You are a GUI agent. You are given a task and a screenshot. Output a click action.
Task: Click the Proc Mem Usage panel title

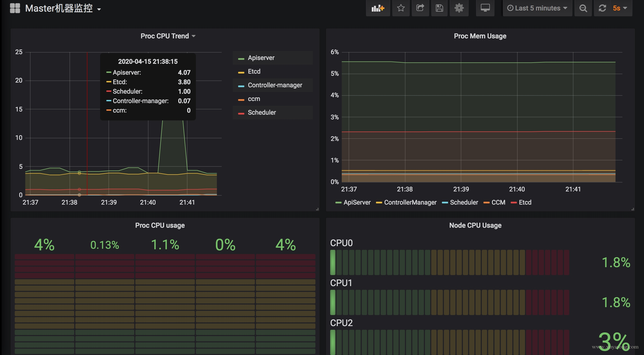(480, 36)
